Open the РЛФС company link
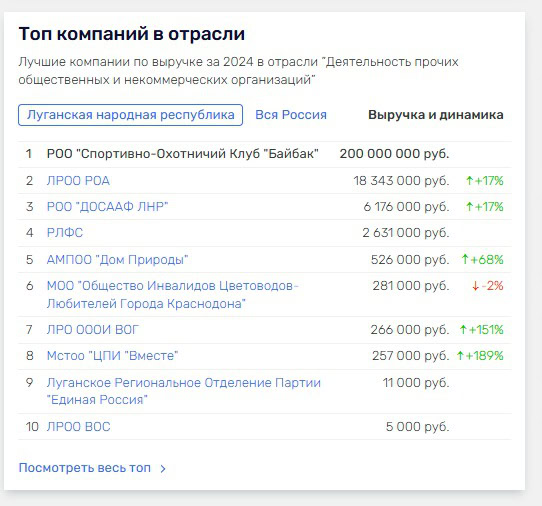The image size is (542, 506). coord(65,233)
